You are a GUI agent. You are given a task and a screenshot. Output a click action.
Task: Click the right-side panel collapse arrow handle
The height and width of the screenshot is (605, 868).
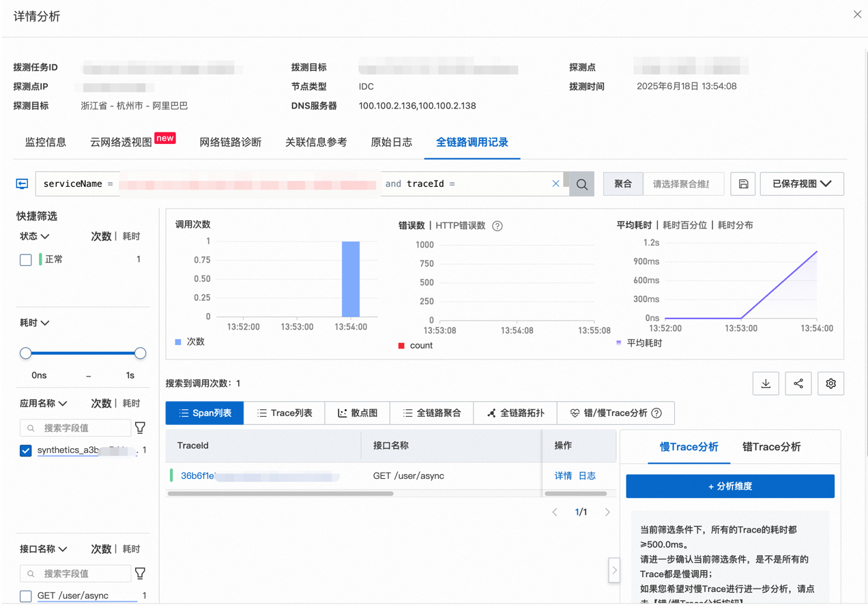click(x=614, y=570)
